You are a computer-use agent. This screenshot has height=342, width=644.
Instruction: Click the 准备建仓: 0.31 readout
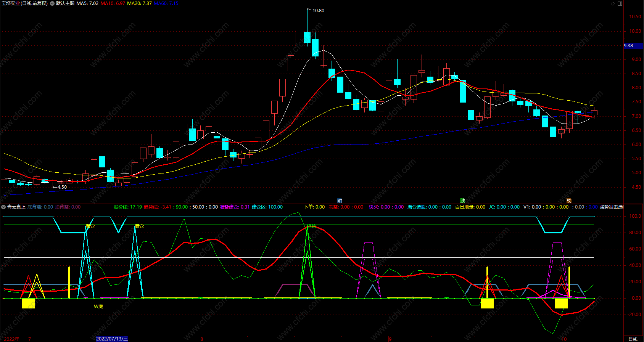pyautogui.click(x=235, y=207)
